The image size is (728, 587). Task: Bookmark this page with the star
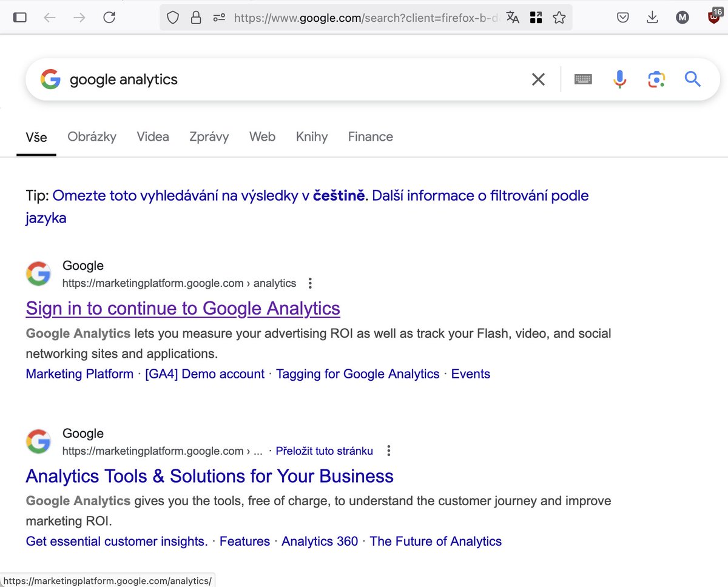(x=559, y=18)
